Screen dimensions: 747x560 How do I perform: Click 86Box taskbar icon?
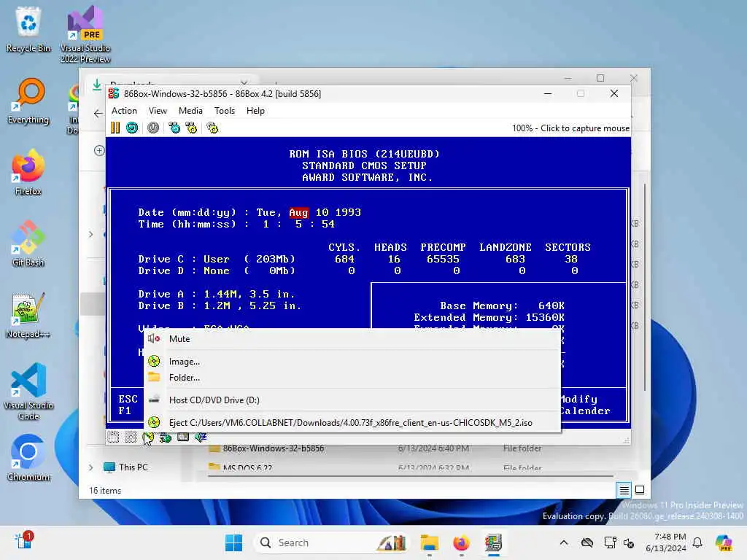pyautogui.click(x=494, y=542)
